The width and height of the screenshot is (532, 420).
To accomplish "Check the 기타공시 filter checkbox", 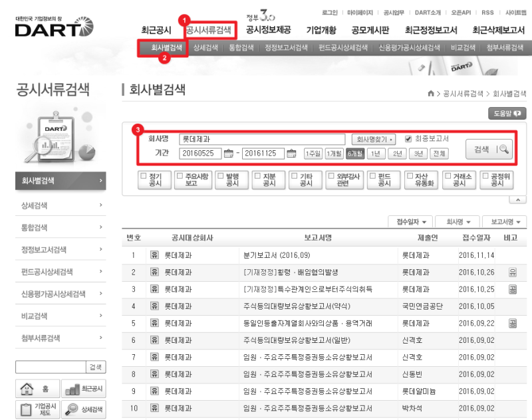I will [x=294, y=175].
